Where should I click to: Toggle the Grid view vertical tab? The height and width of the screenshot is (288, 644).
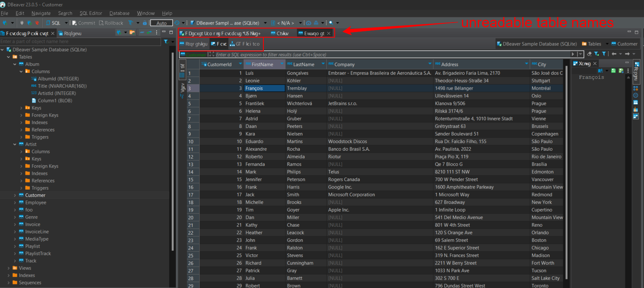182,70
